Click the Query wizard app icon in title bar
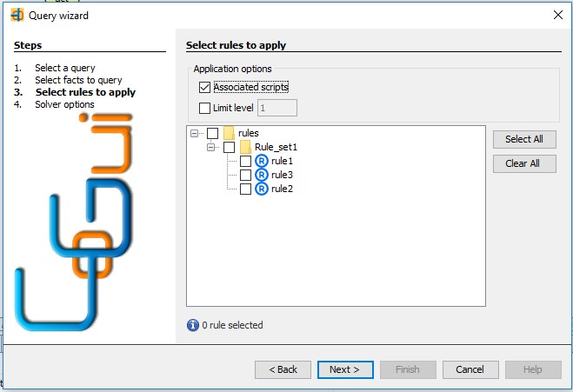The width and height of the screenshot is (573, 392). click(x=17, y=16)
